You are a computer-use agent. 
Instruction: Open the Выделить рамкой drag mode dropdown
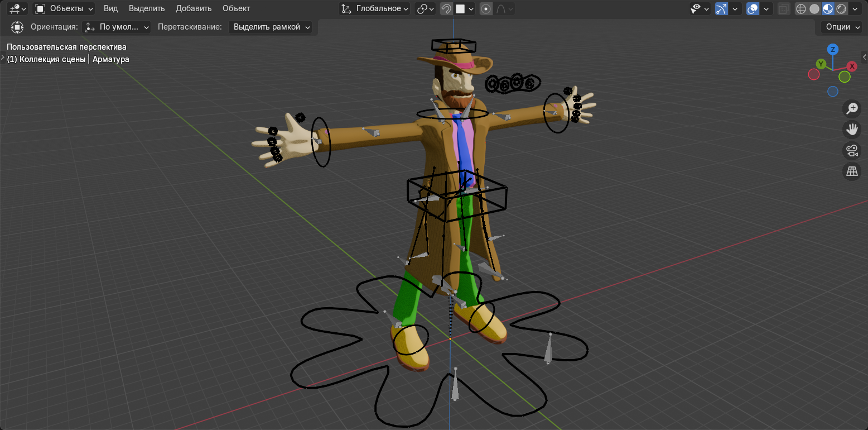pyautogui.click(x=271, y=27)
